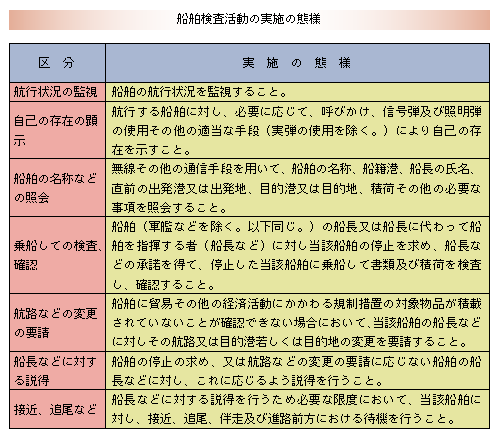Select the 区分 column header
This screenshot has height=439, width=500.
pos(57,63)
